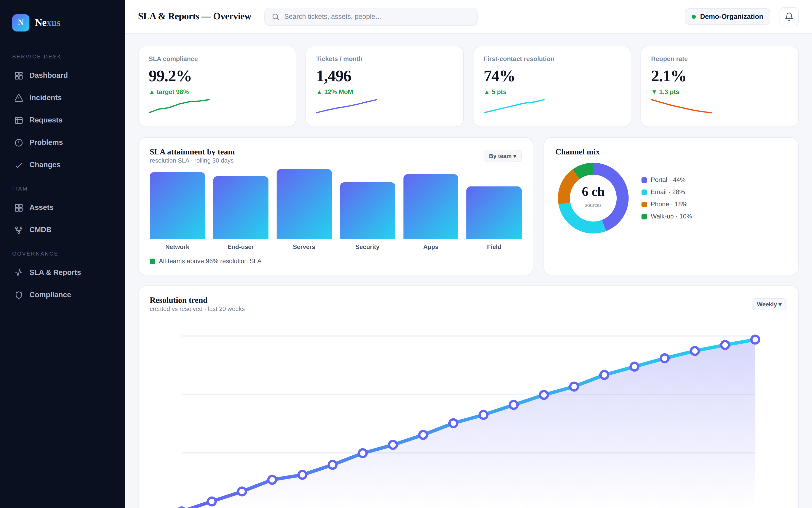Click the Network bar
Screen dimensions: 812x508
(177, 206)
